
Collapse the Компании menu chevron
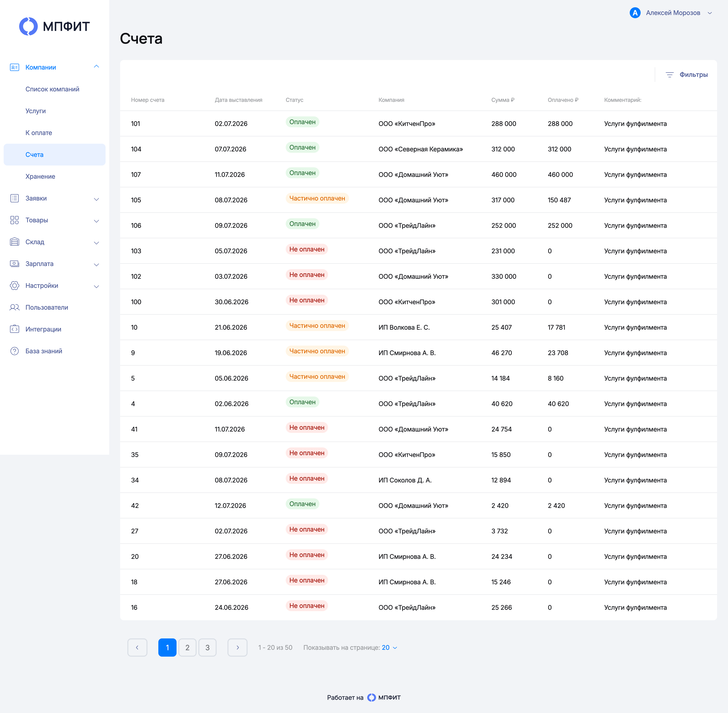96,67
